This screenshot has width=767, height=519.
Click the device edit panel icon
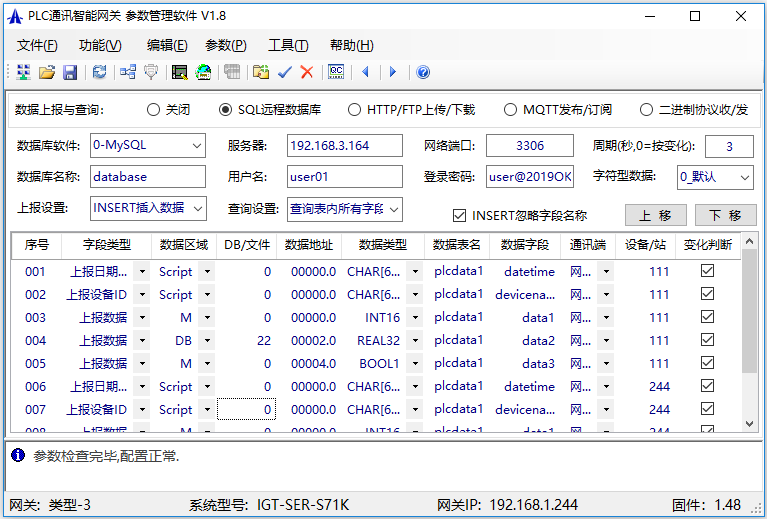click(x=180, y=72)
